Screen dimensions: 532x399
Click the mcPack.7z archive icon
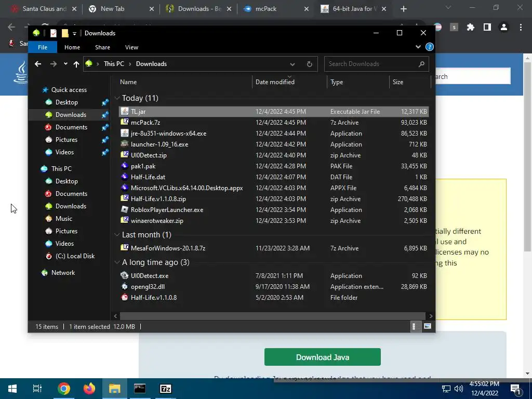(125, 122)
